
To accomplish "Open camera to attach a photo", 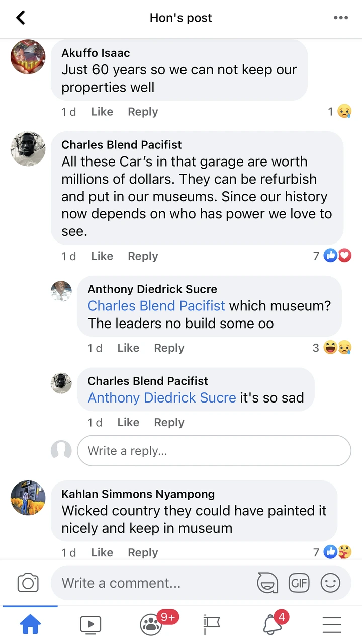I will pos(28,583).
